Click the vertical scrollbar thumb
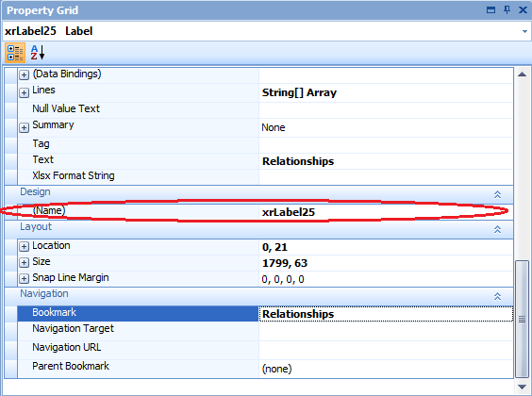 [523, 319]
